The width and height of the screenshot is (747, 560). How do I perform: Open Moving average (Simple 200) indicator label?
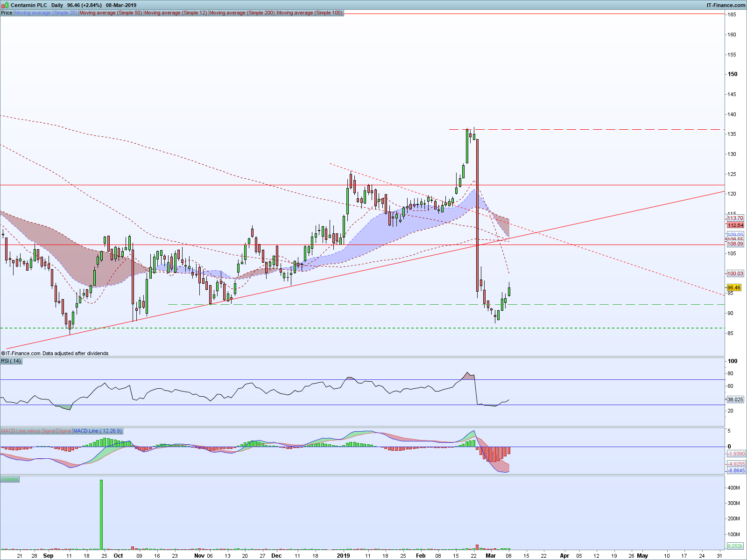(242, 13)
